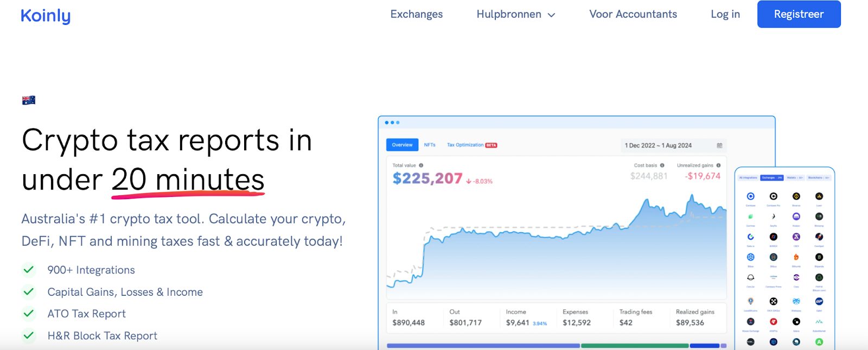
Task: Open the Exchanges menu item
Action: point(416,15)
